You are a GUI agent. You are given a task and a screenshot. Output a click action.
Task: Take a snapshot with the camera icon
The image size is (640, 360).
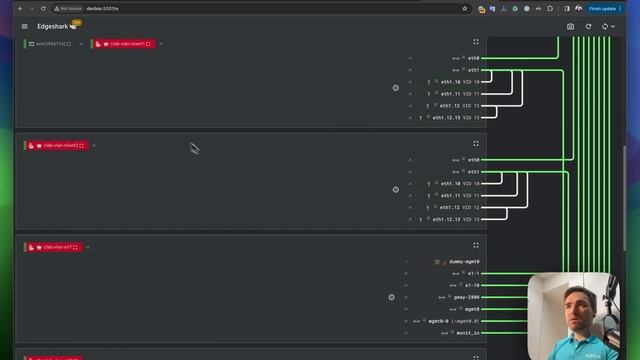pos(570,27)
